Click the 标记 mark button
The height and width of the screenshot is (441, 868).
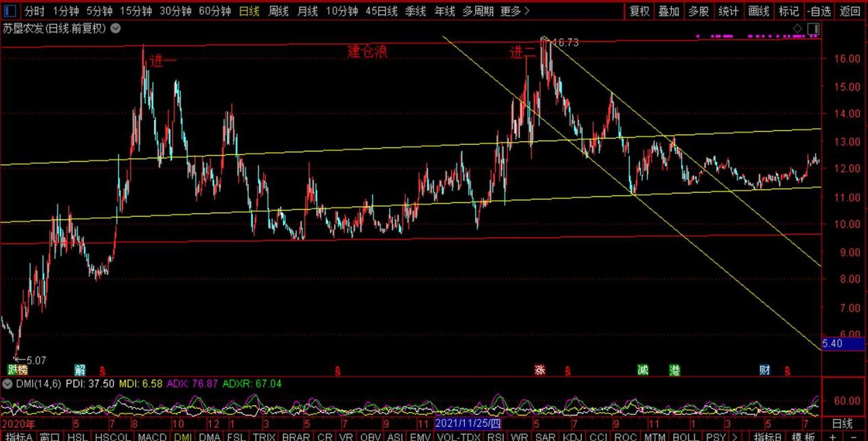(788, 11)
